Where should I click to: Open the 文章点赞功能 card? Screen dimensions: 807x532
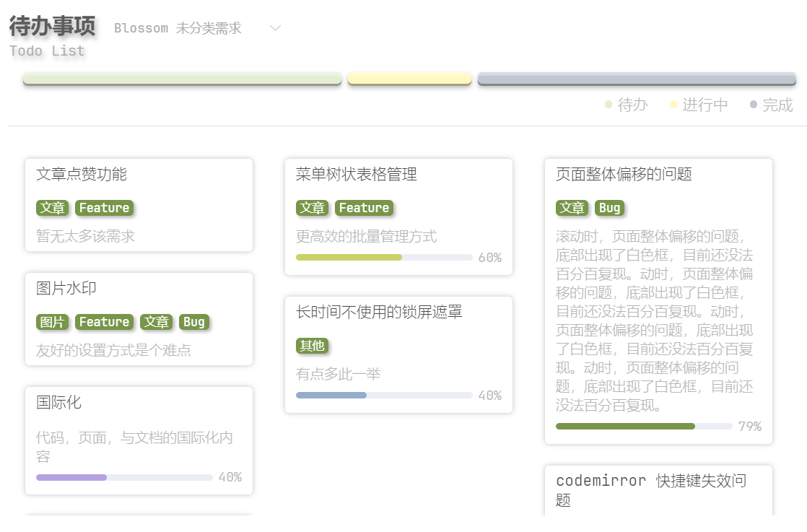[x=139, y=205]
